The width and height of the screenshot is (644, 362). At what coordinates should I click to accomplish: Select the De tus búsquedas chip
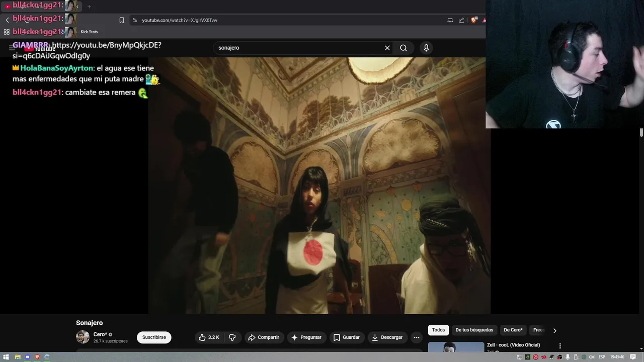(x=474, y=330)
